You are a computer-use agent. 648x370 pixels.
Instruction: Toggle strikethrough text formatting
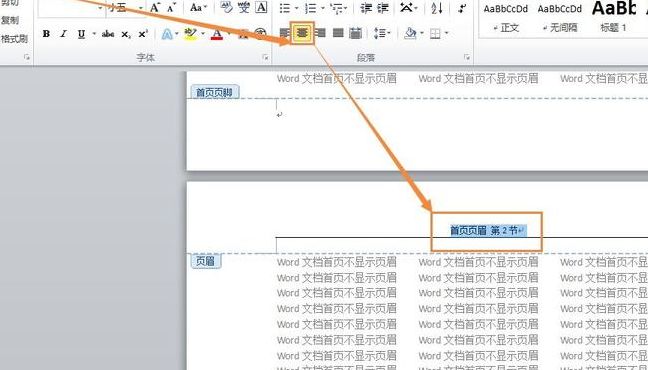[108, 34]
